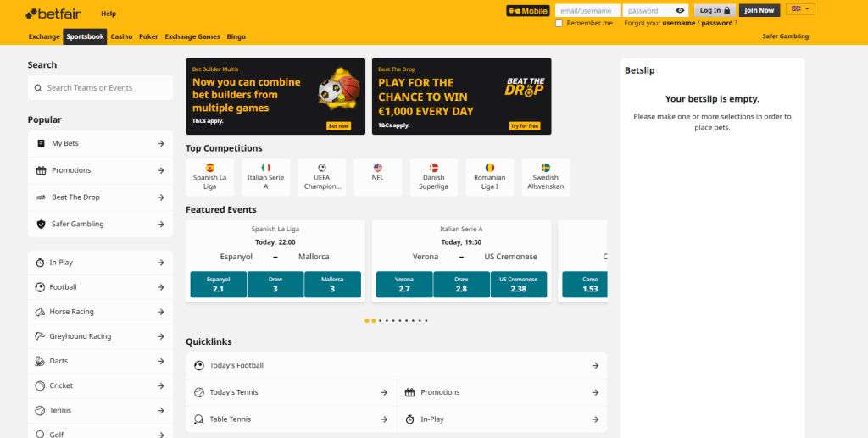The width and height of the screenshot is (868, 438).
Task: Switch to the Casino tab
Action: tap(121, 36)
